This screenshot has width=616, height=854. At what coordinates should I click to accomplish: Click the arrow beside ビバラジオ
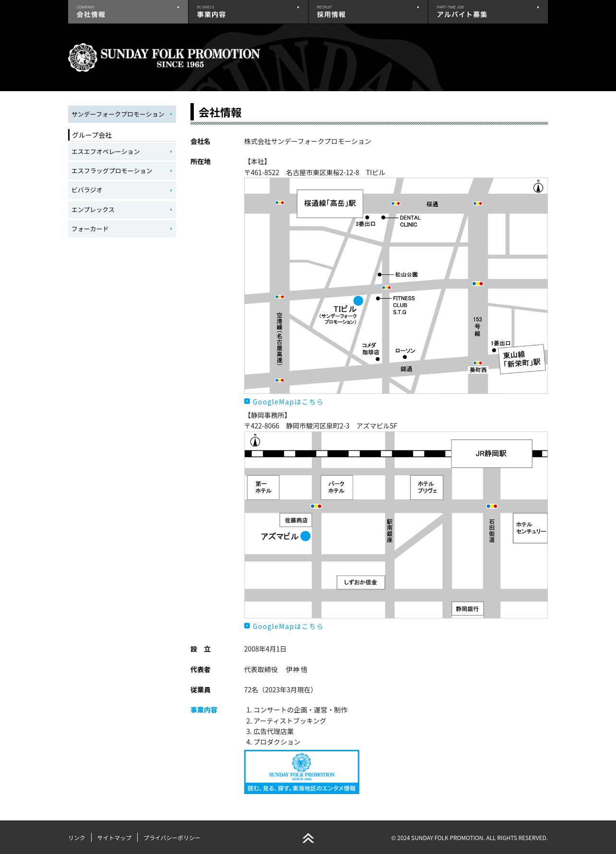pyautogui.click(x=171, y=190)
